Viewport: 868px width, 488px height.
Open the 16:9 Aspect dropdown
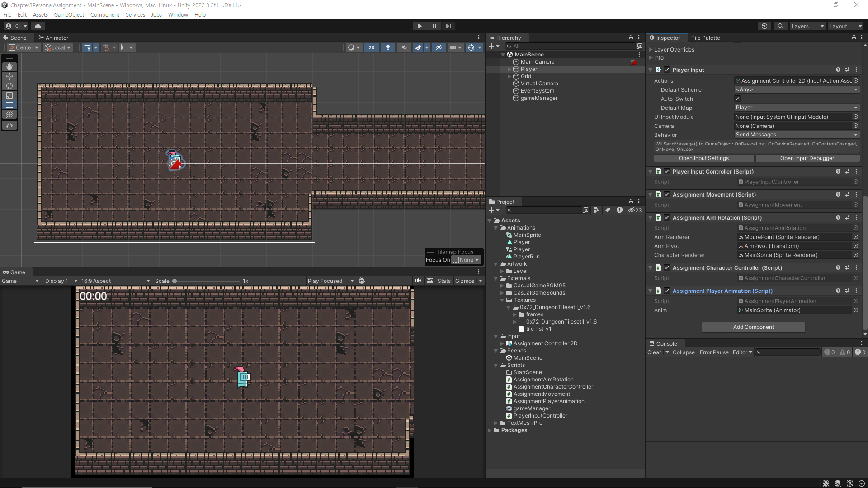(x=115, y=281)
